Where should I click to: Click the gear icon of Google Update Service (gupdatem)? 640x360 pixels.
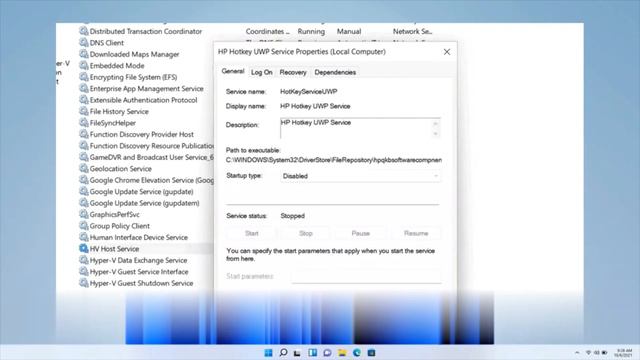pyautogui.click(x=84, y=203)
